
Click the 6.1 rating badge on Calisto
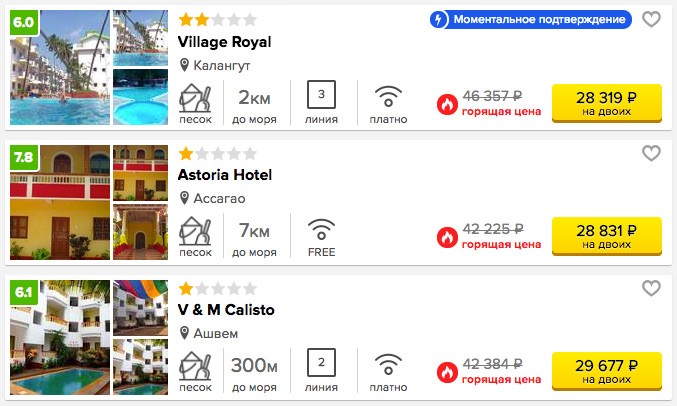[x=24, y=292]
